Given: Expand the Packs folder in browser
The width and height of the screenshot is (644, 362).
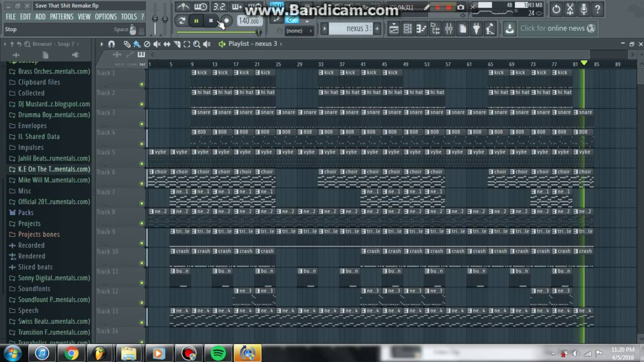Looking at the screenshot, I should pos(26,213).
